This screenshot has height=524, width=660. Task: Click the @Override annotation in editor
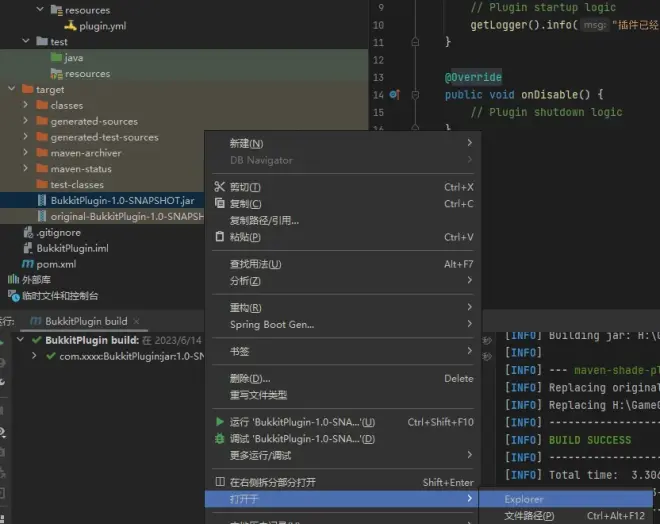(473, 77)
